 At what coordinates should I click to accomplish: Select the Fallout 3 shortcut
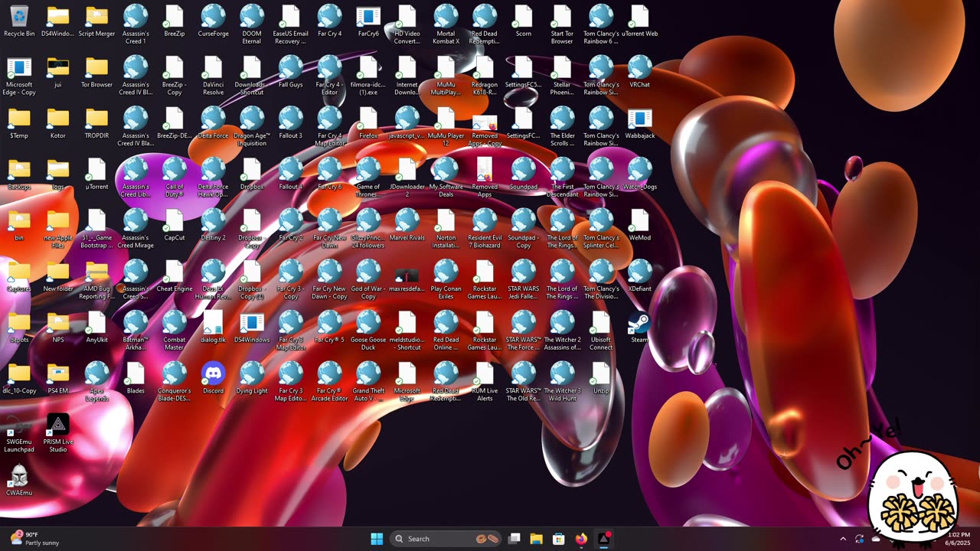tap(291, 124)
